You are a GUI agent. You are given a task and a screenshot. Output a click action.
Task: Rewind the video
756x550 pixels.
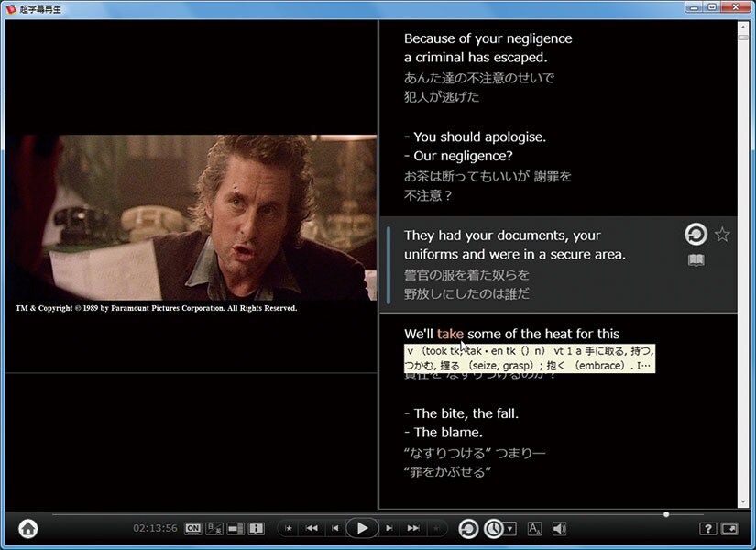tap(312, 528)
